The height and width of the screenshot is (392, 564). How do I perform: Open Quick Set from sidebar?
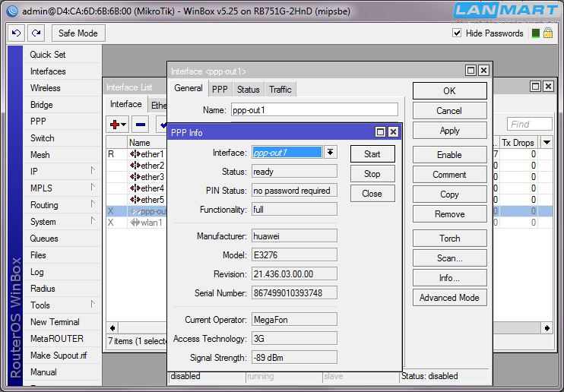(47, 54)
